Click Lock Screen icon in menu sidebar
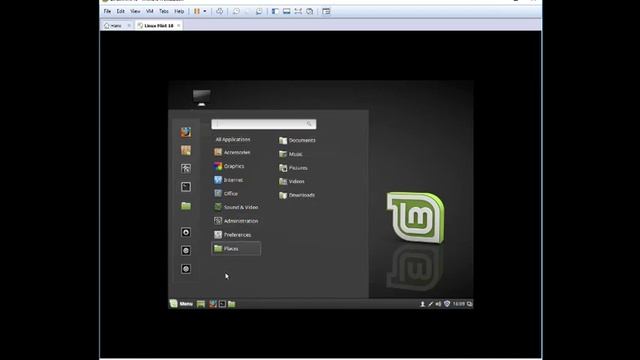 click(186, 232)
